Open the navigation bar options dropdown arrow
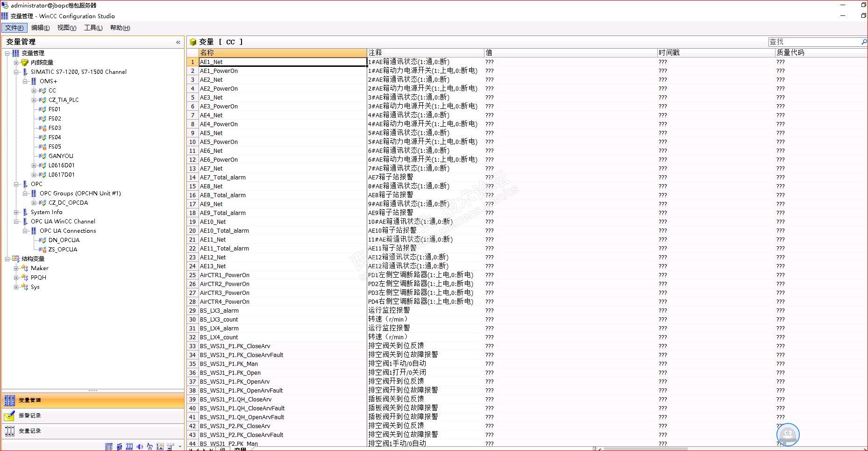 180,447
